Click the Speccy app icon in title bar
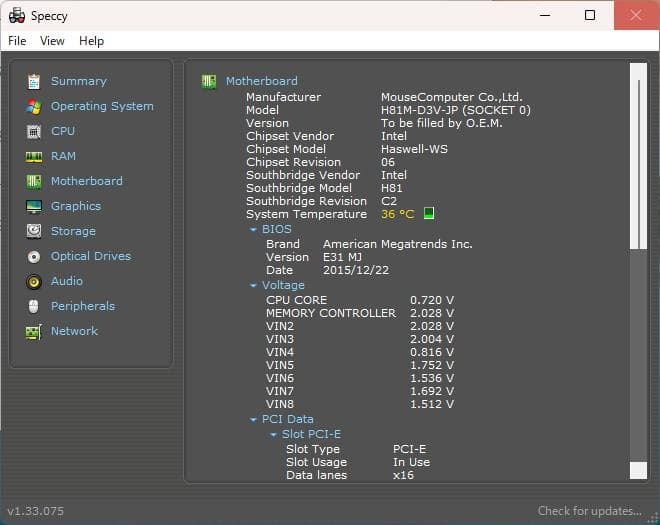660x525 pixels. pos(17,16)
